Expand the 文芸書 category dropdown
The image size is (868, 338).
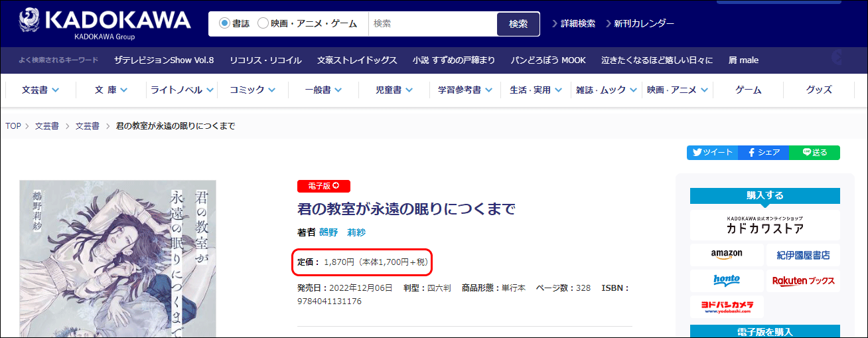(x=40, y=90)
